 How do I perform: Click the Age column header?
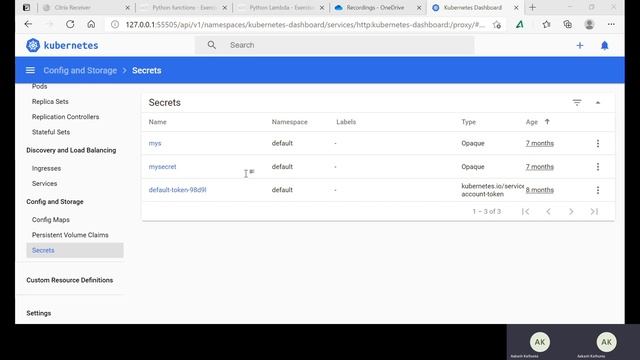531,122
